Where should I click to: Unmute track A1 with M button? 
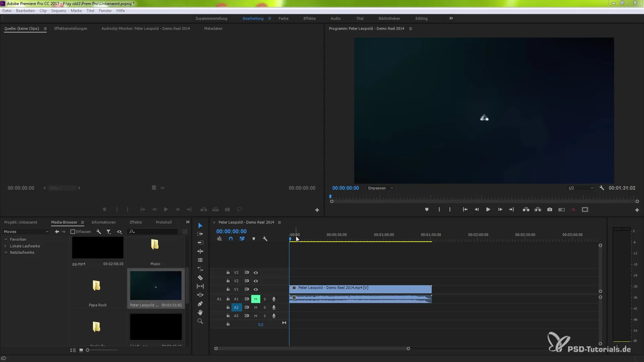point(256,299)
